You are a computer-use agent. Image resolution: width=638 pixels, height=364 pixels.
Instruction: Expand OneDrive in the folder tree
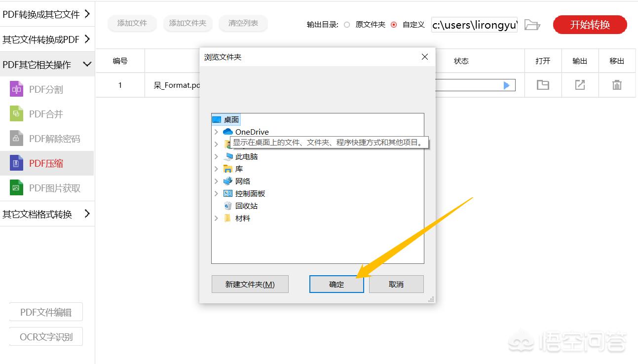pos(217,132)
